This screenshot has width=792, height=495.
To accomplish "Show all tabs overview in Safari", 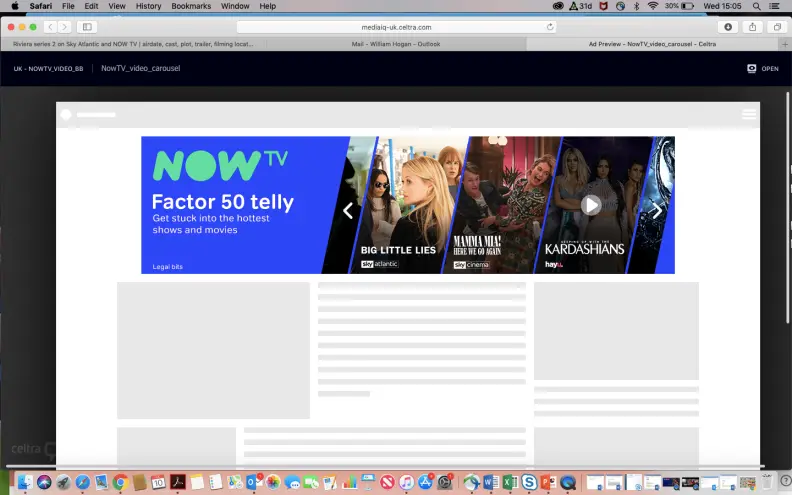I will (777, 27).
